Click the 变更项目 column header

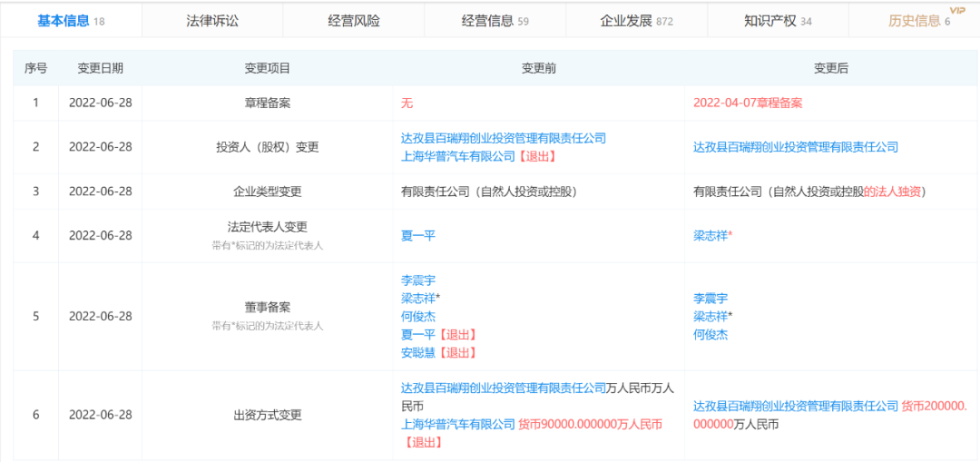click(x=267, y=69)
